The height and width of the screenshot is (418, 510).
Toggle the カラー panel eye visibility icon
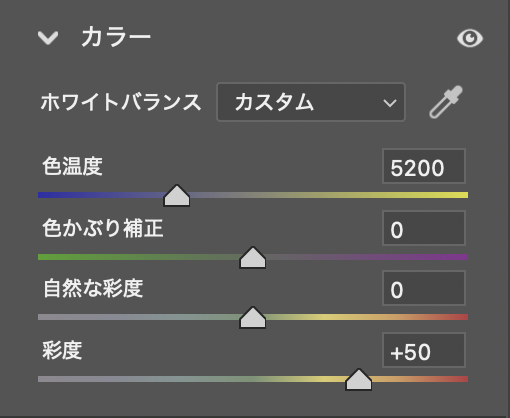(470, 38)
